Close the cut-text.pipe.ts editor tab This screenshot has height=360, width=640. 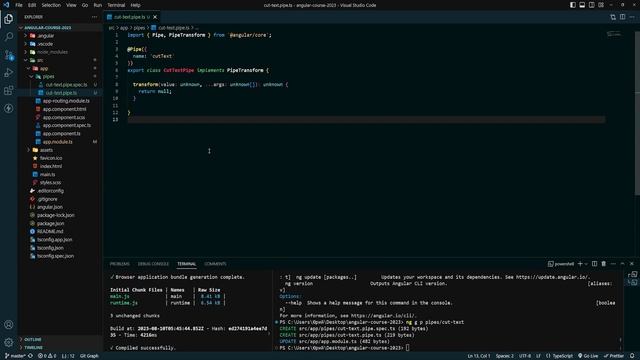tap(155, 17)
